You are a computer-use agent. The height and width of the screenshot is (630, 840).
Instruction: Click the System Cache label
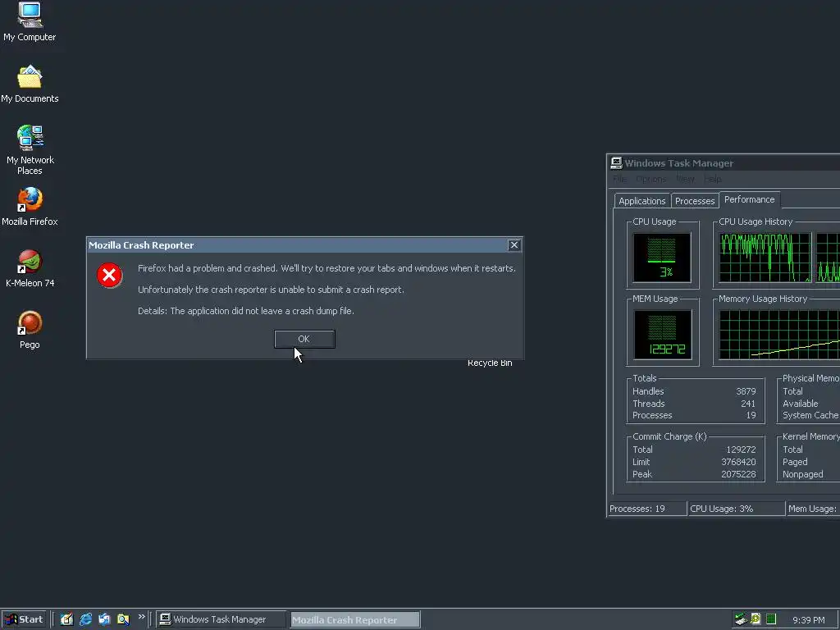(810, 415)
